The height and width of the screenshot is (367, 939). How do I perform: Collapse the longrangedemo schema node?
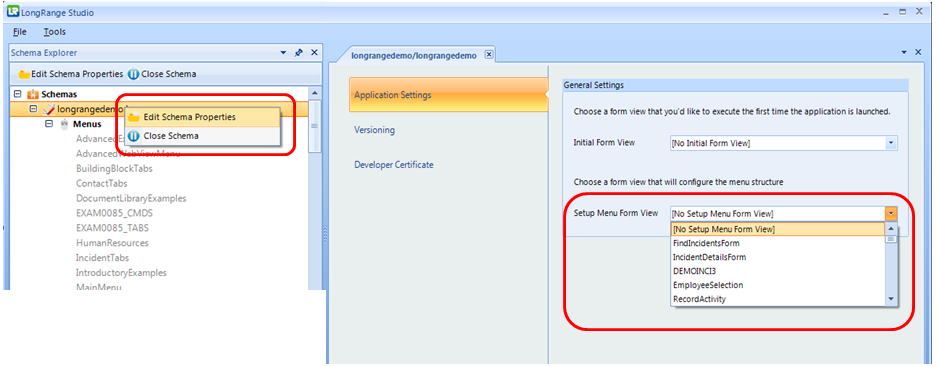point(34,109)
